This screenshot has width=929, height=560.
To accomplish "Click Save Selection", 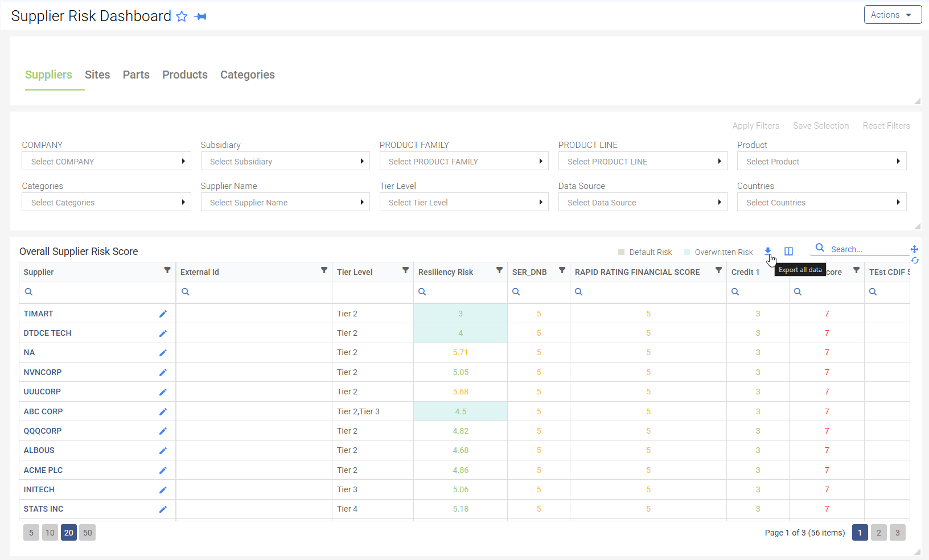I will pos(821,126).
